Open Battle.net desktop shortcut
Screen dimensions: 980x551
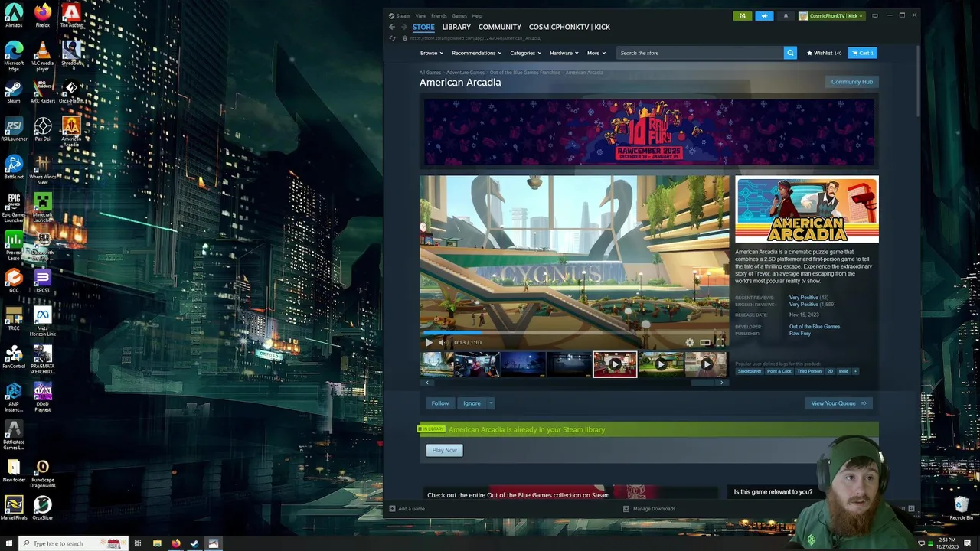[x=14, y=168]
